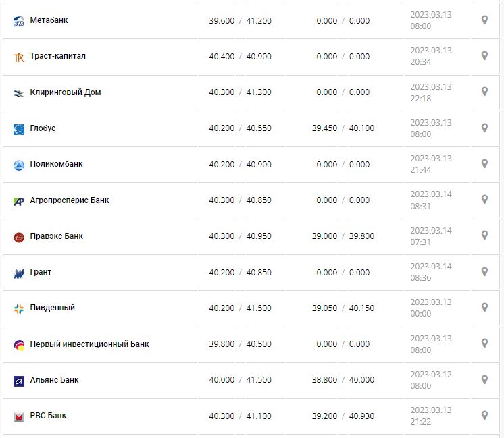Show location pin for Грант

tap(484, 271)
